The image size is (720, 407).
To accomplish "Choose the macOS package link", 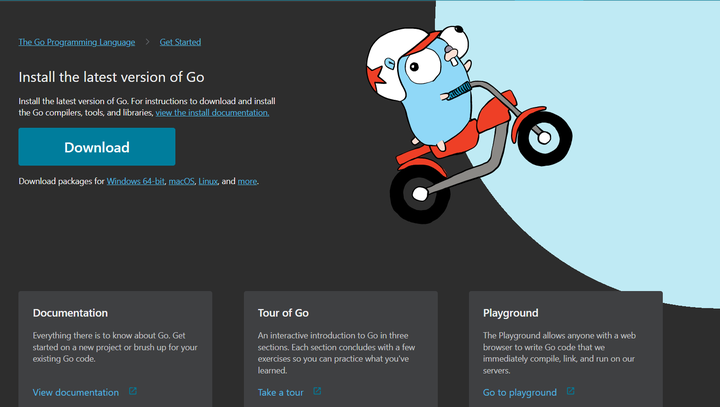I will tap(181, 181).
